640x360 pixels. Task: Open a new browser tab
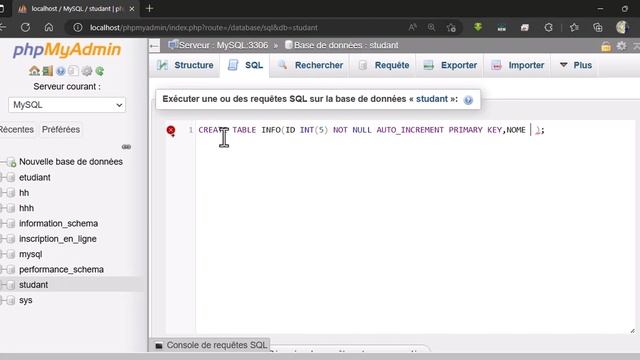(149, 8)
